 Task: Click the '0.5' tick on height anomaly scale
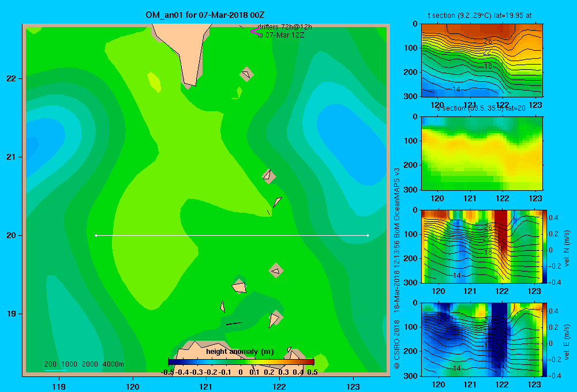click(x=312, y=372)
